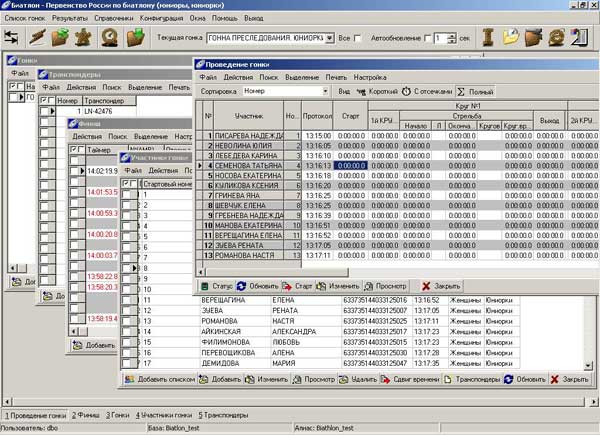Click the main workspace horizontal scrollbar right arrow
This screenshot has height=435, width=600.
593,402
